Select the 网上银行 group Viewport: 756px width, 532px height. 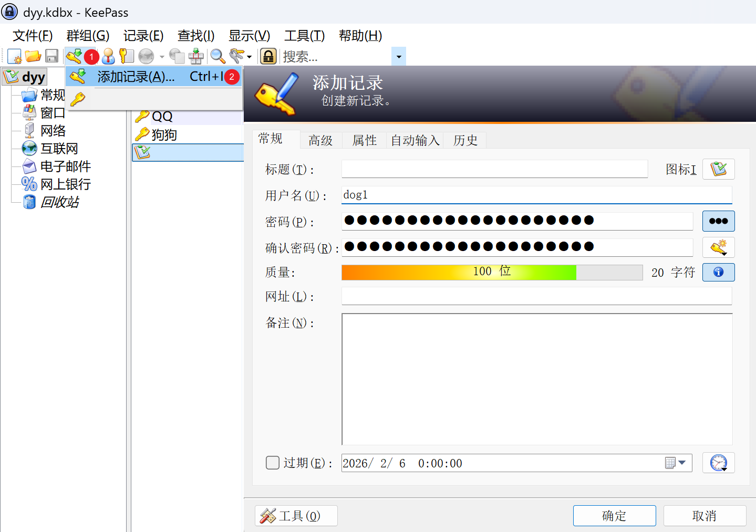[x=56, y=184]
